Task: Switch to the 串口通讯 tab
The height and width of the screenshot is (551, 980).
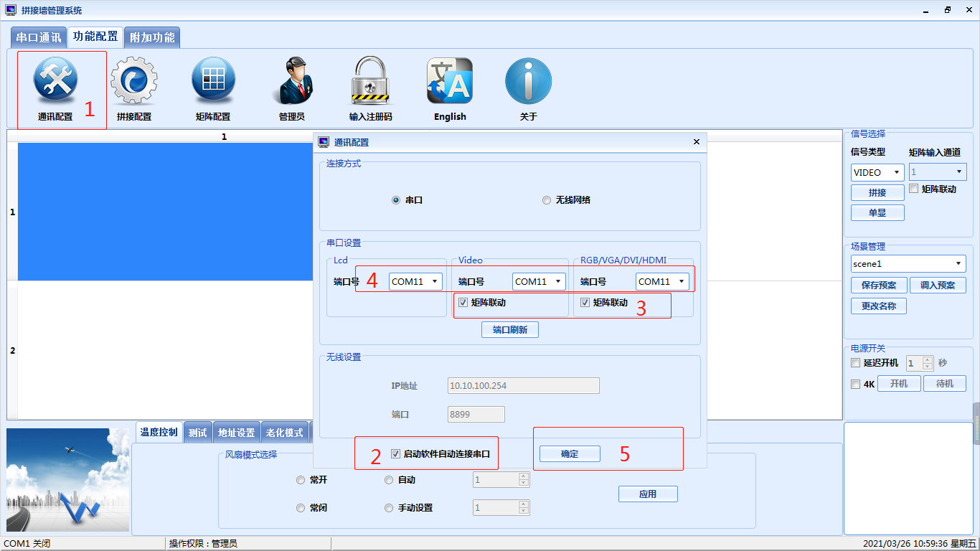Action: [39, 37]
